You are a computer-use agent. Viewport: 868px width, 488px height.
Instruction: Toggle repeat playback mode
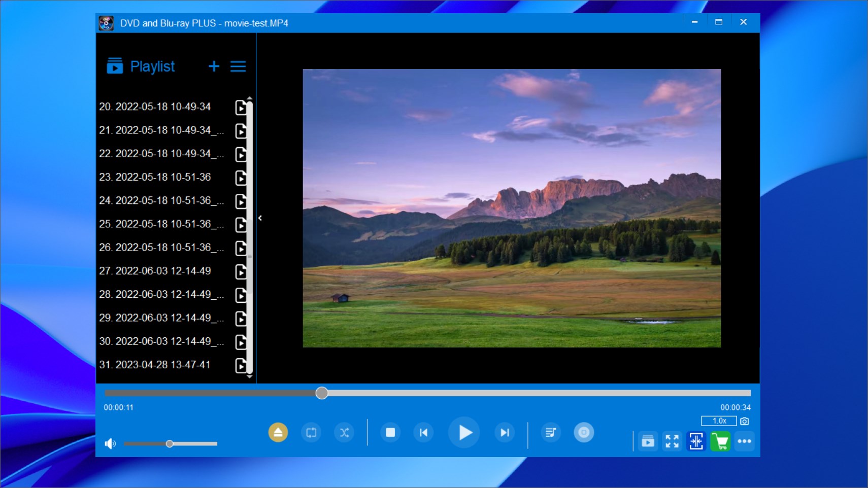[312, 433]
